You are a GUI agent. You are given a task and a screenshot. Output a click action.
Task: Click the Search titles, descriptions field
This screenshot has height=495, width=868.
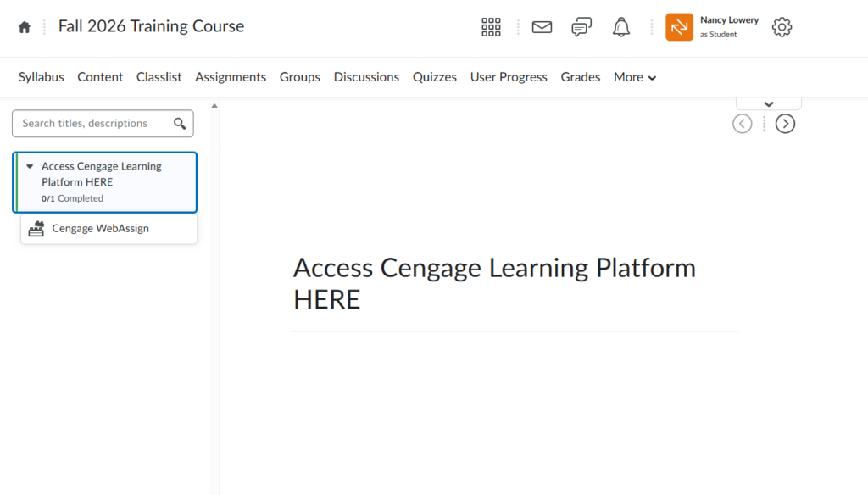[x=103, y=124]
